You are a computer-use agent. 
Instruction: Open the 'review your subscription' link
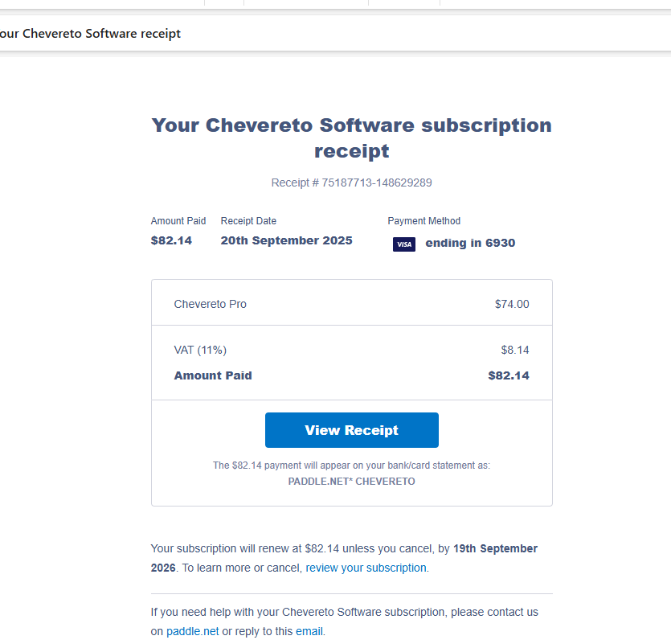[x=366, y=568]
